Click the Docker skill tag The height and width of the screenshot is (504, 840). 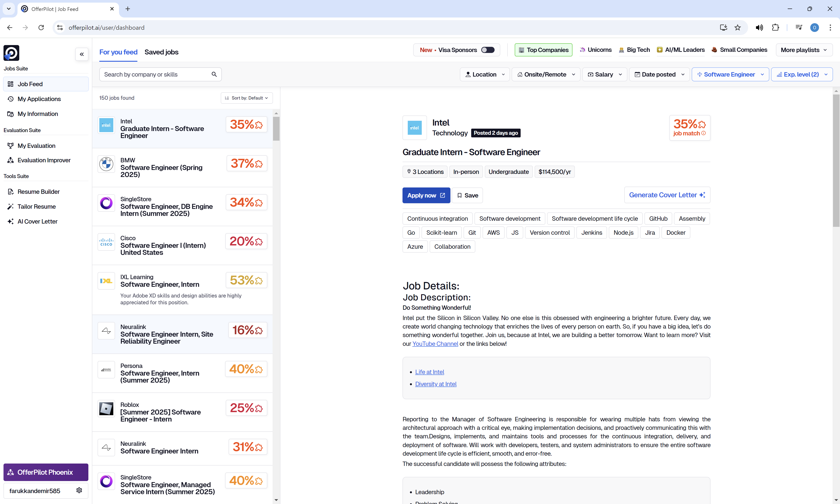[676, 233]
